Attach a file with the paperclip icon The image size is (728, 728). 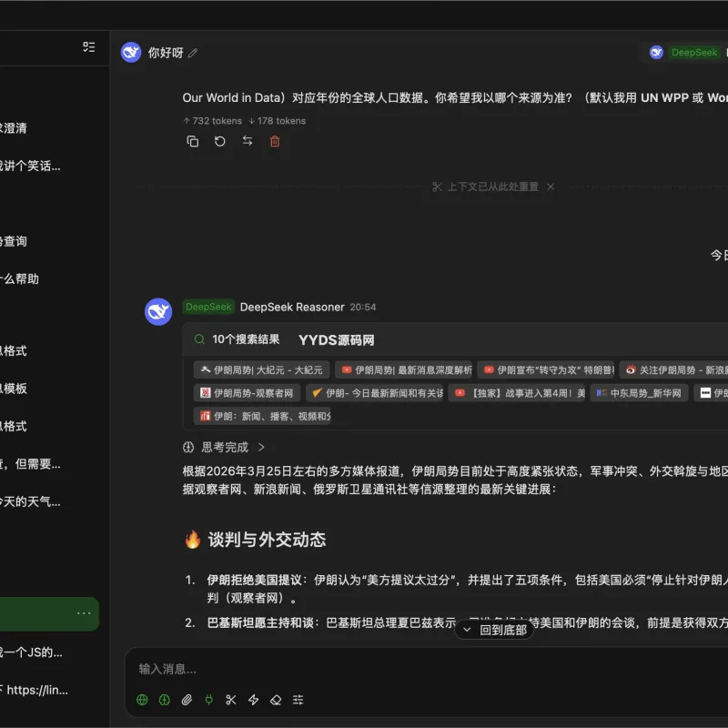click(x=187, y=700)
